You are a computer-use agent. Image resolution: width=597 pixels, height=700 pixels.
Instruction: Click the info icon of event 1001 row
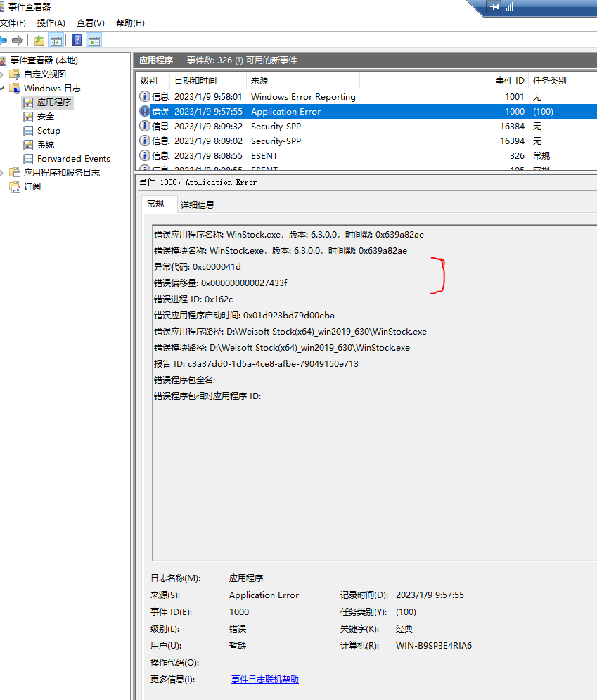pos(145,96)
